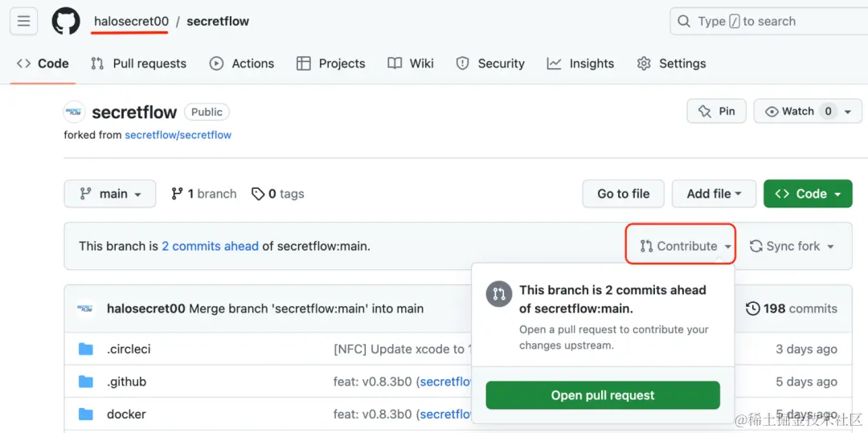Viewport: 868px width, 433px height.
Task: Open the repository Settings tab
Action: 671,63
